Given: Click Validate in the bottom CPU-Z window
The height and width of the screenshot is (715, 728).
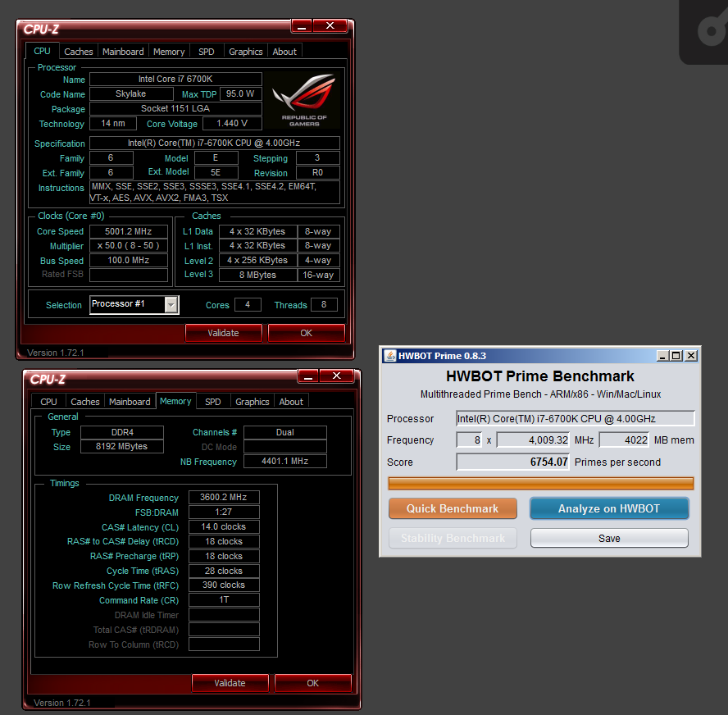Looking at the screenshot, I should (x=230, y=683).
